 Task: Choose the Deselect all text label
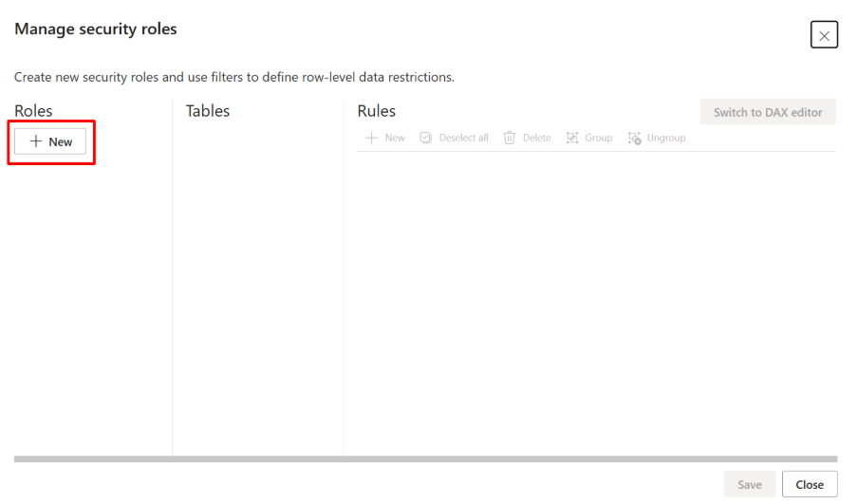(x=463, y=138)
